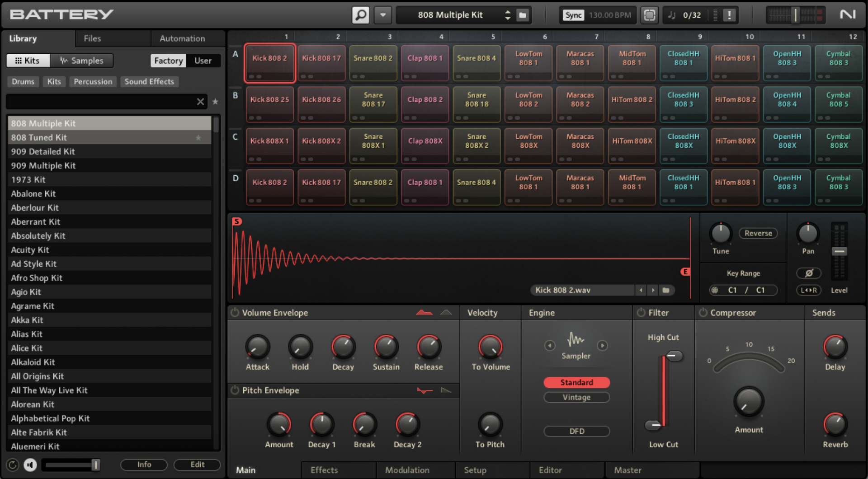Click the L-R channel swap icon
The height and width of the screenshot is (479, 868).
(809, 290)
